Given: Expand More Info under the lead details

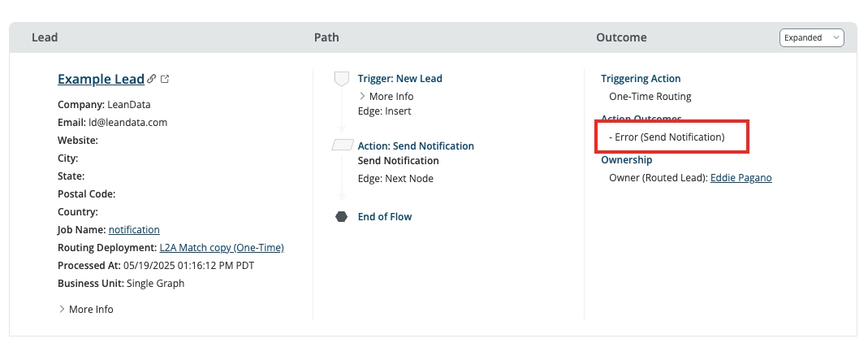Looking at the screenshot, I should (86, 309).
